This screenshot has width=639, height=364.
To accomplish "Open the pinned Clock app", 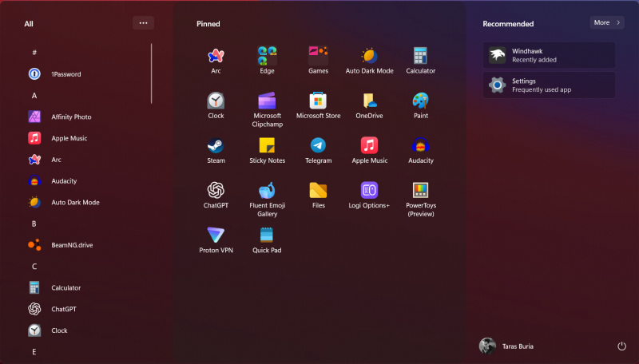I will tap(216, 105).
